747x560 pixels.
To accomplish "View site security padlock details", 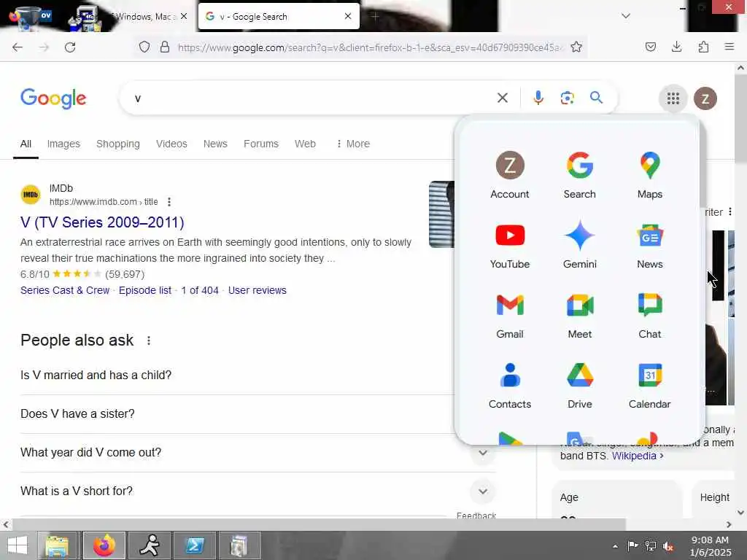I will (165, 47).
